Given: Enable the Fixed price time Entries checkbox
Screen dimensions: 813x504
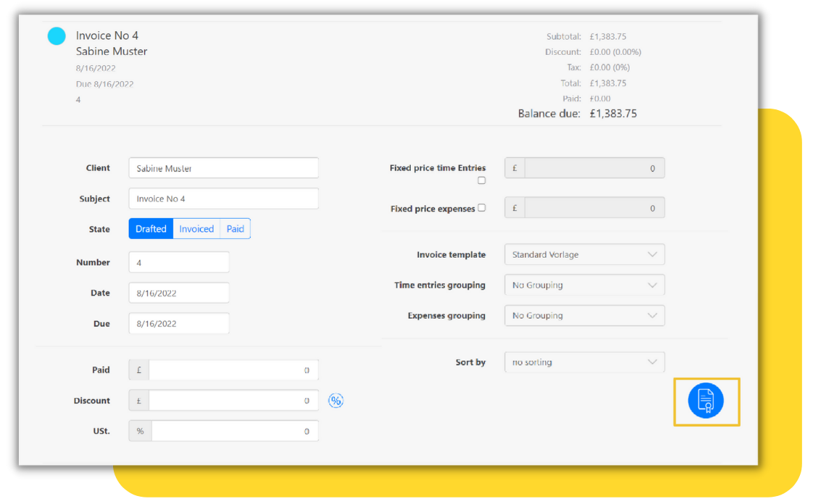Looking at the screenshot, I should pos(481,180).
